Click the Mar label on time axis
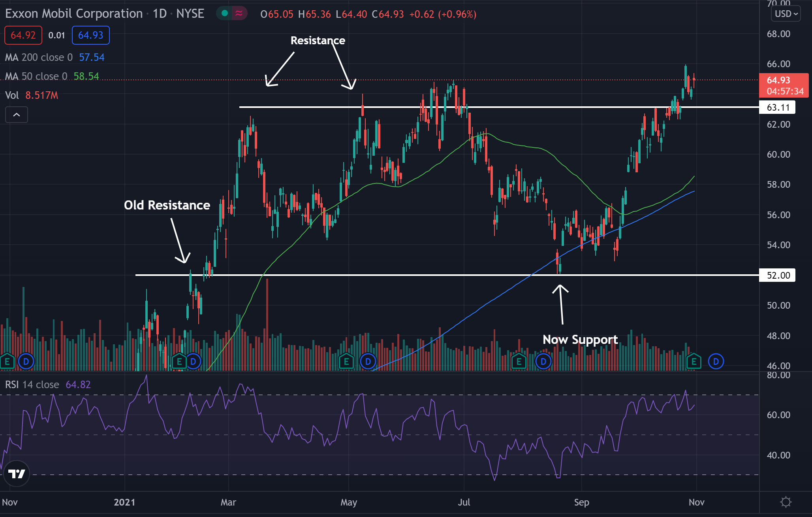This screenshot has height=517, width=812. pyautogui.click(x=228, y=502)
